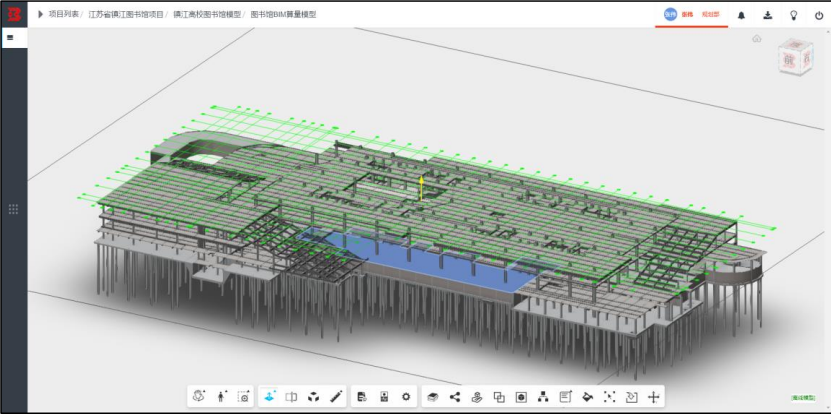Click the floor plan panel icon

pyautogui.click(x=384, y=396)
